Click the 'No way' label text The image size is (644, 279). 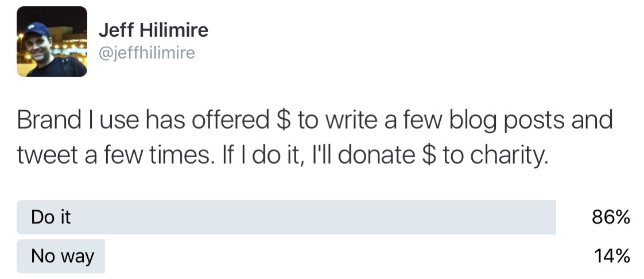coord(63,257)
